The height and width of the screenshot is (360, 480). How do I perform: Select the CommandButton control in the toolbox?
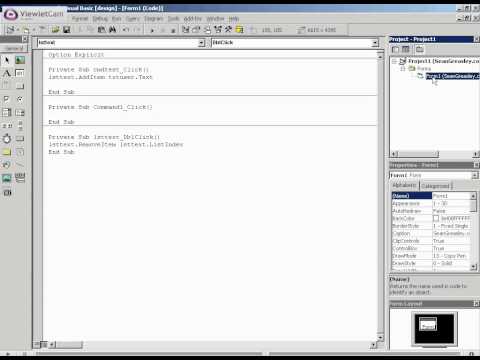pyautogui.click(x=20, y=86)
